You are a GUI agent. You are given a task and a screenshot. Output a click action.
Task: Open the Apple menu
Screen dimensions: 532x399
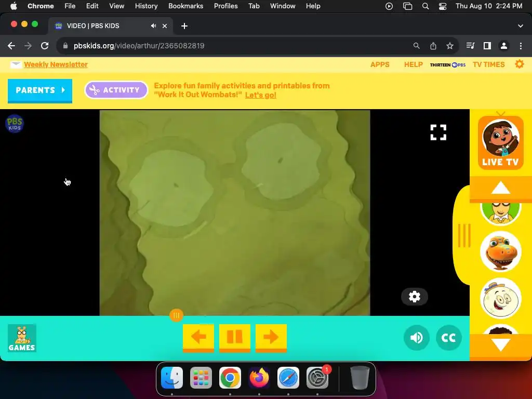14,6
